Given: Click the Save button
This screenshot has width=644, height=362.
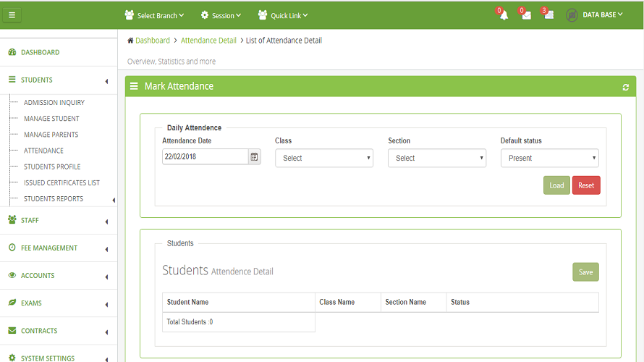Looking at the screenshot, I should coord(585,272).
